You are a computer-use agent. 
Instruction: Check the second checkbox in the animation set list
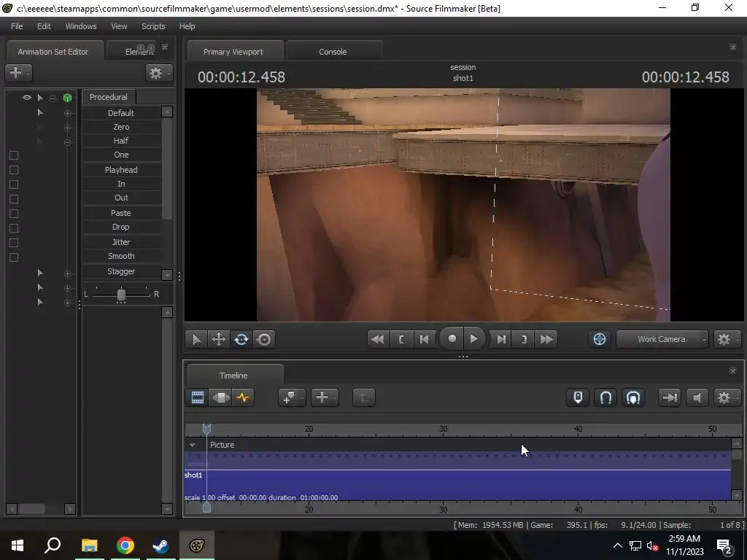[14, 169]
